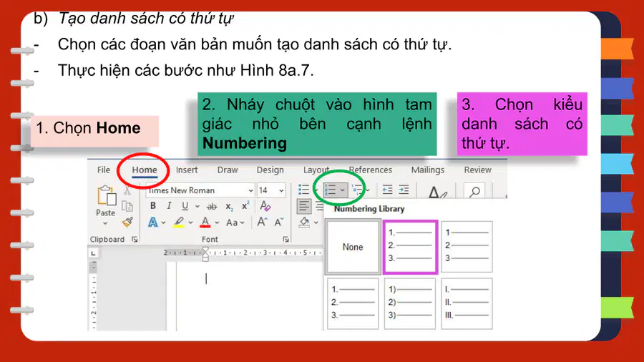Click the Increase Indent icon
This screenshot has height=362, width=644.
click(404, 190)
